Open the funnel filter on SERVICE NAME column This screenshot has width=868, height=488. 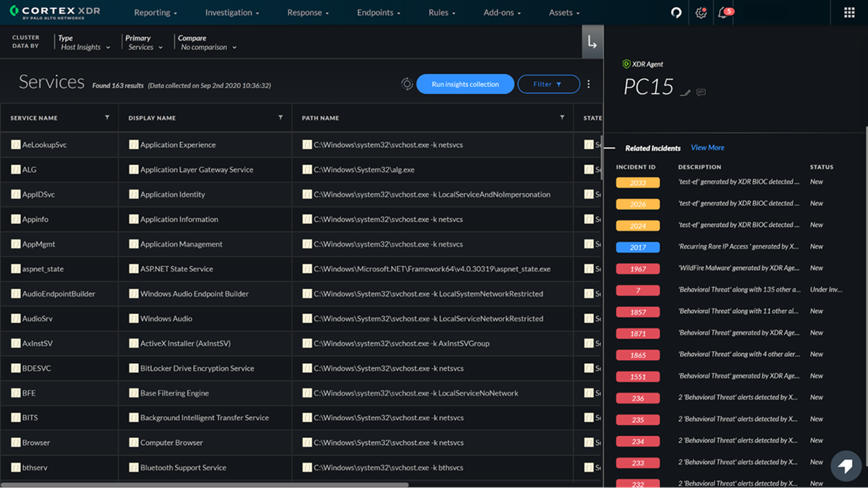coord(106,117)
